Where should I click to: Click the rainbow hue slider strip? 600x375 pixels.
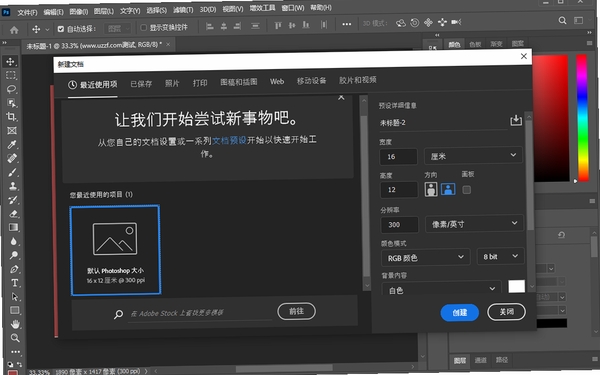(582, 117)
